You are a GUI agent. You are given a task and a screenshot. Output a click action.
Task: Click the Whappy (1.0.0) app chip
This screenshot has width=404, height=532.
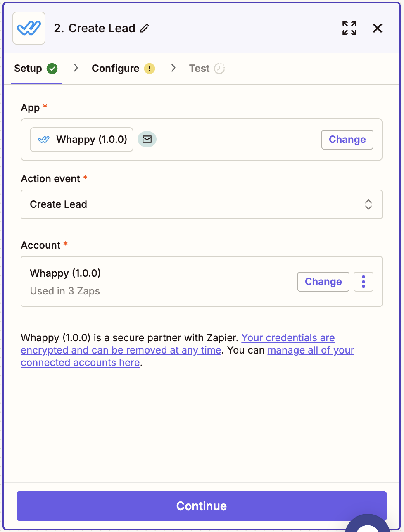pos(82,140)
